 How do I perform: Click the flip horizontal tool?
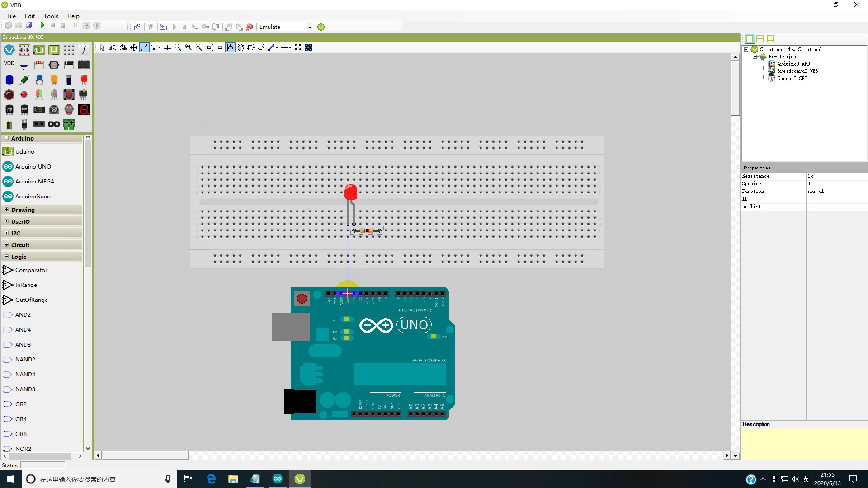(x=113, y=47)
